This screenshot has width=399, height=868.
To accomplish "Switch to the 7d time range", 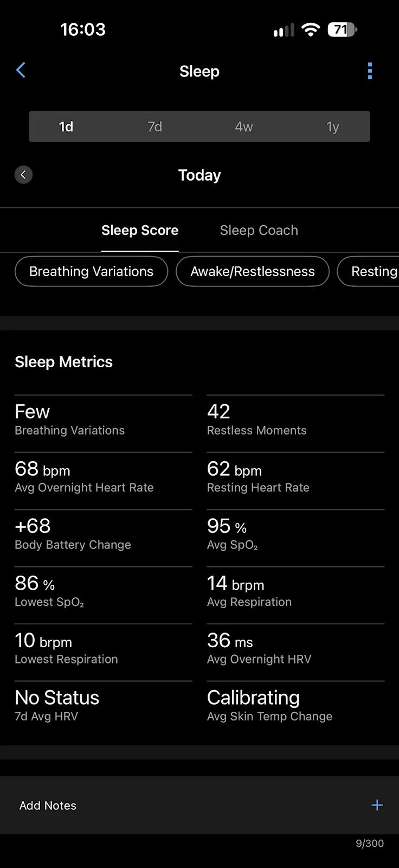I will click(155, 126).
